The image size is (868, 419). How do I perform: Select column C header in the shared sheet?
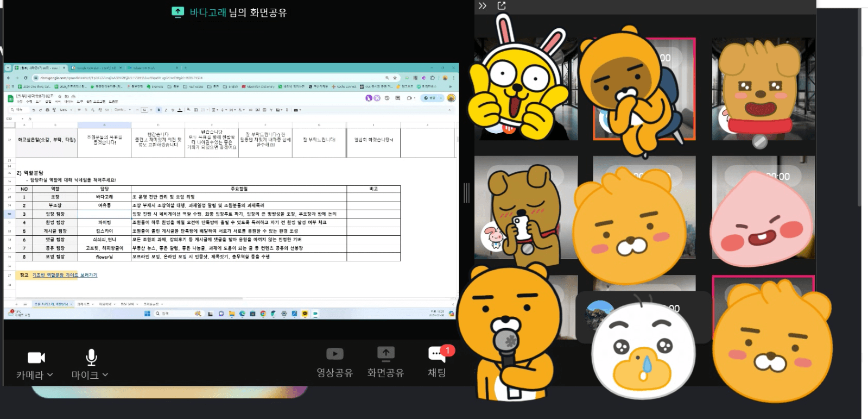pos(104,125)
